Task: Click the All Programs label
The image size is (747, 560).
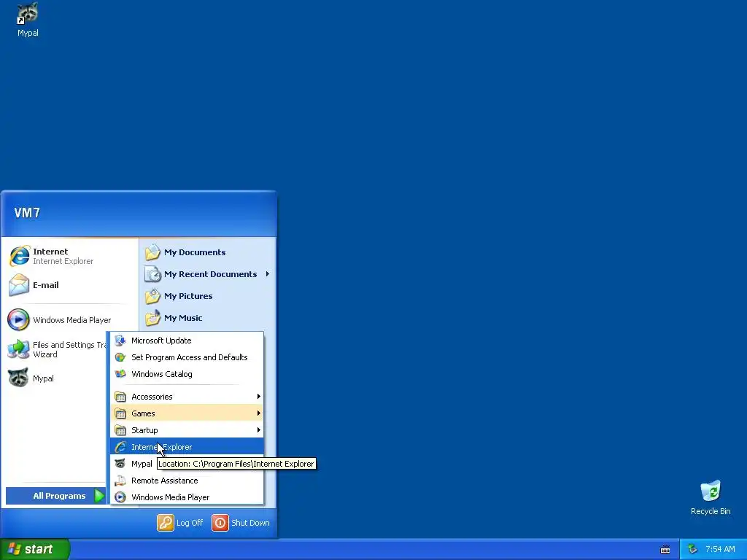Action: [59, 496]
